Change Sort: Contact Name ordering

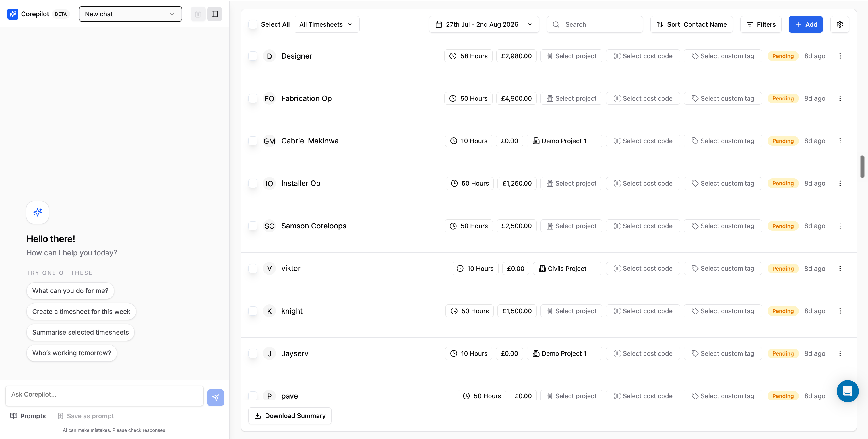[691, 24]
